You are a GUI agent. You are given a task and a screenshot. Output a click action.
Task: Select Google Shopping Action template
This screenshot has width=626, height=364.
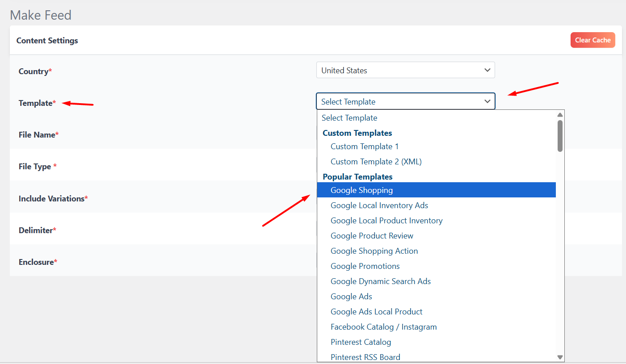[x=436, y=251]
